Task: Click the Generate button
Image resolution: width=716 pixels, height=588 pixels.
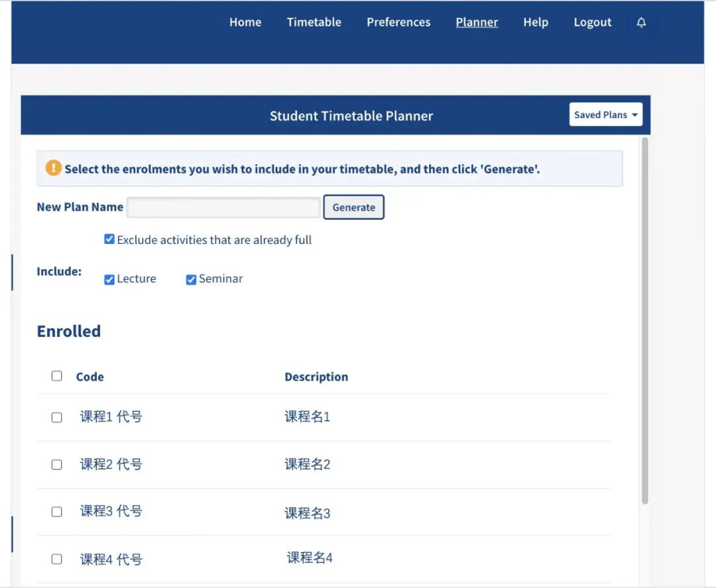Action: coord(353,207)
